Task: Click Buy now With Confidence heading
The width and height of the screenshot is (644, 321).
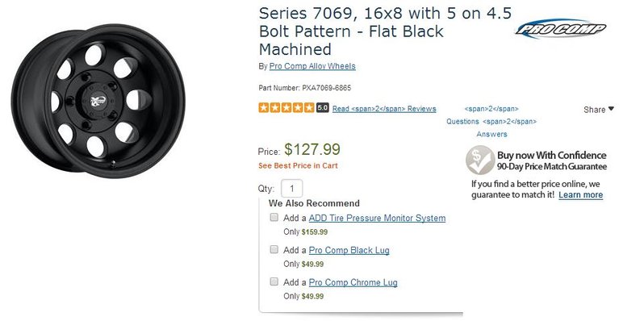Action: point(551,155)
